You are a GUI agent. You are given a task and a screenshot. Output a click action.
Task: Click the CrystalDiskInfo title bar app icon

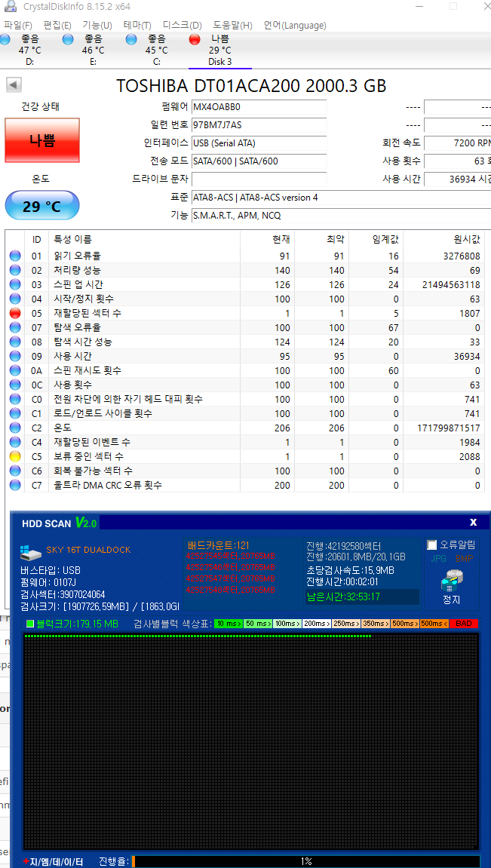[x=10, y=6]
